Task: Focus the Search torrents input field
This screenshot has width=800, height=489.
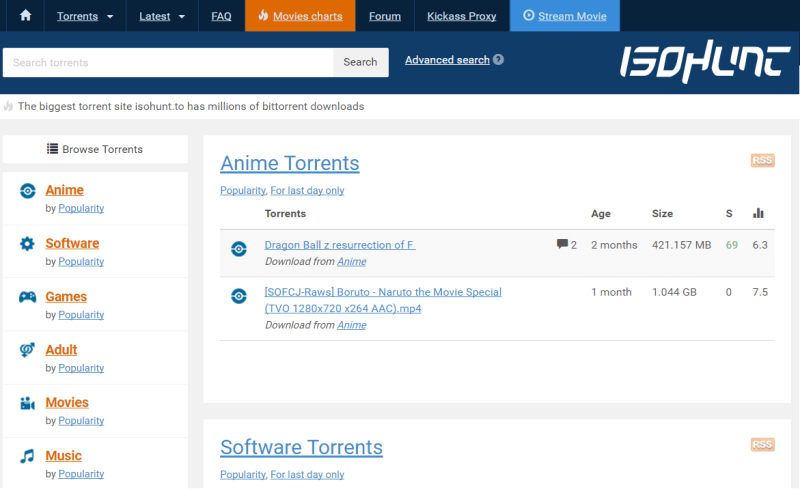Action: [x=168, y=62]
